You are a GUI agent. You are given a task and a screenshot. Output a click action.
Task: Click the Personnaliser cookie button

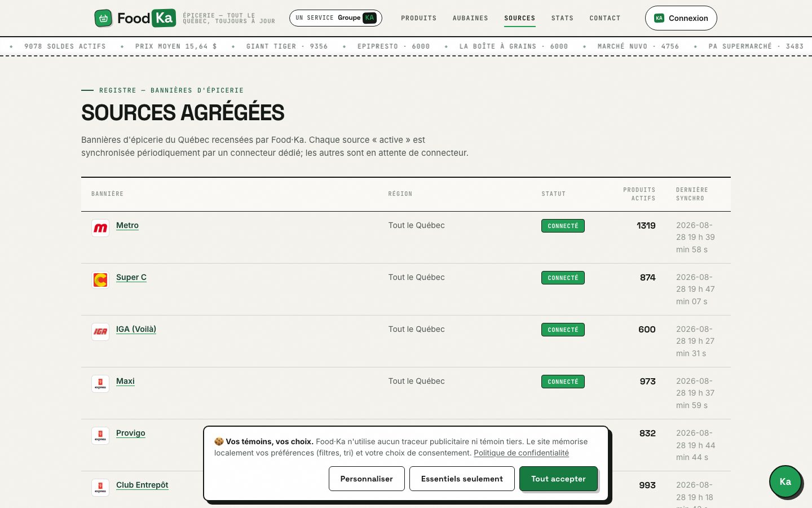367,479
